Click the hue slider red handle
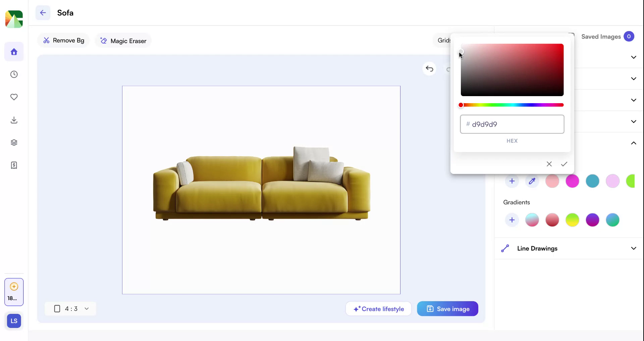Viewport: 644px width, 341px height. pos(461,105)
